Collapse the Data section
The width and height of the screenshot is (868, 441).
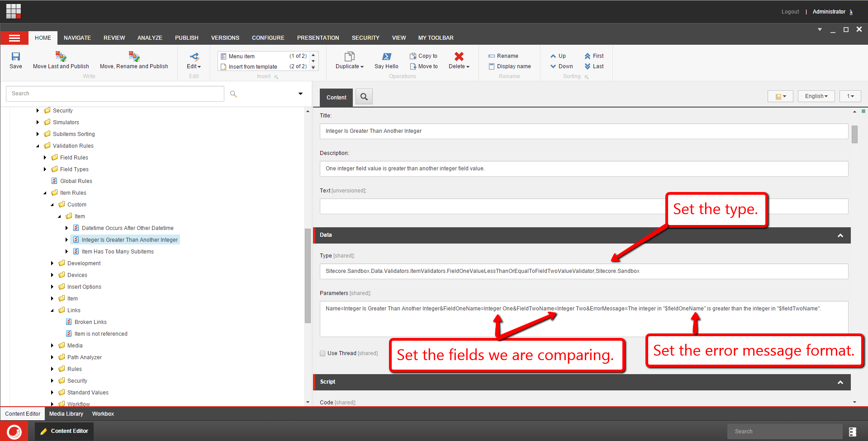840,235
